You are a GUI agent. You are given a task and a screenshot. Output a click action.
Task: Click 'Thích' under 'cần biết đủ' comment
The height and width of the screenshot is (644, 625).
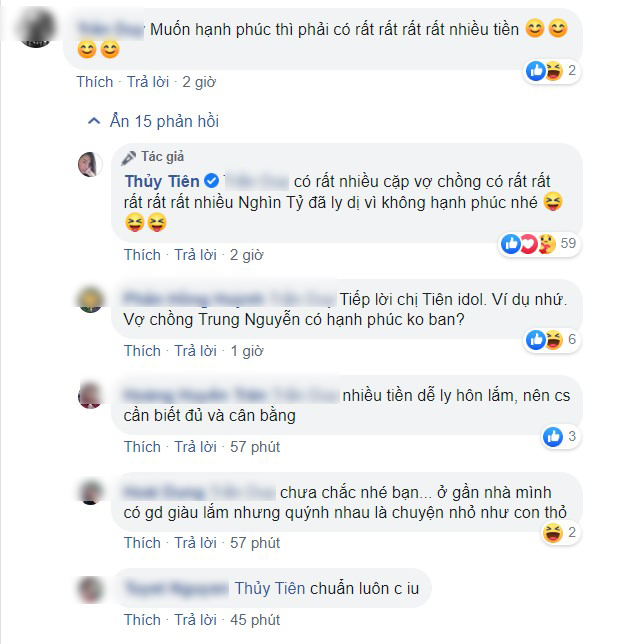point(142,446)
